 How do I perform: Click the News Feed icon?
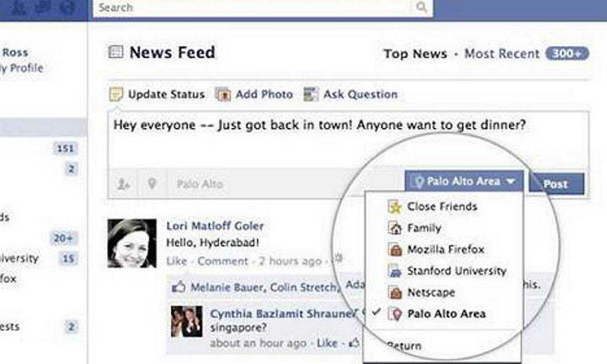coord(115,52)
